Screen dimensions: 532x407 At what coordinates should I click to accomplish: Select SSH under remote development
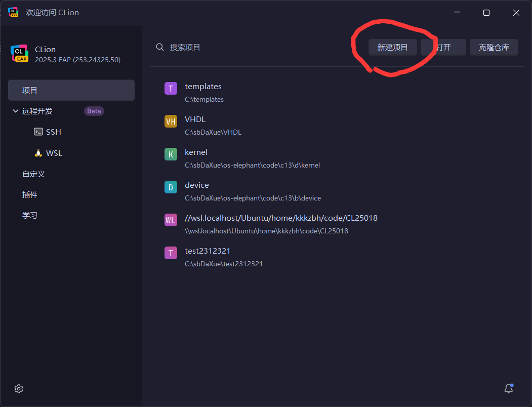[x=53, y=132]
